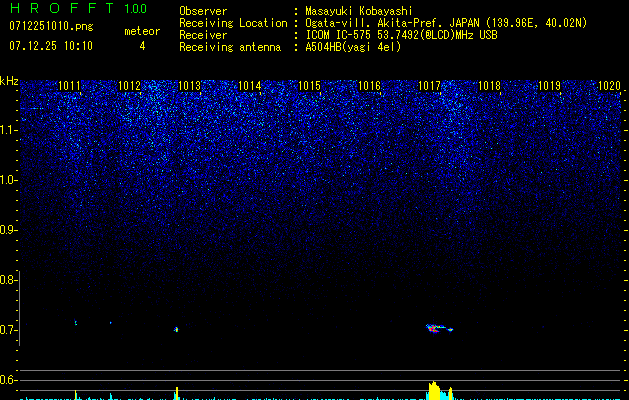Click the 1015 time marker

click(x=309, y=85)
